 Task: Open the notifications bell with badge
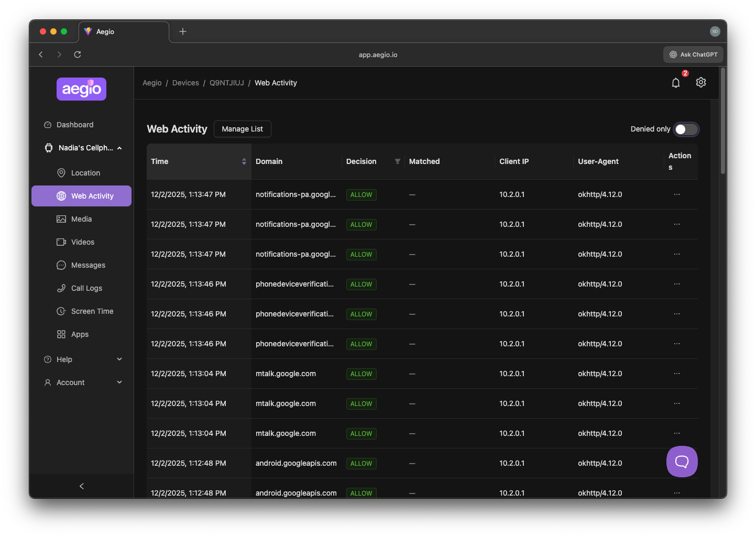pyautogui.click(x=676, y=82)
